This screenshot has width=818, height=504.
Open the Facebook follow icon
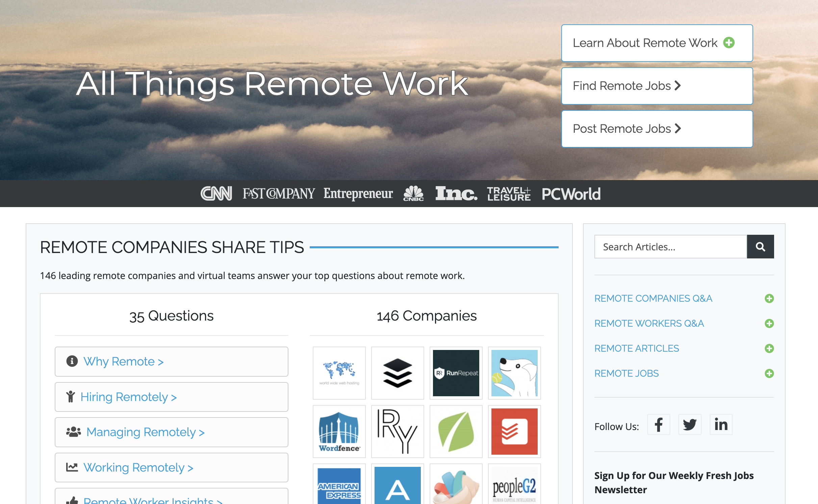point(658,425)
